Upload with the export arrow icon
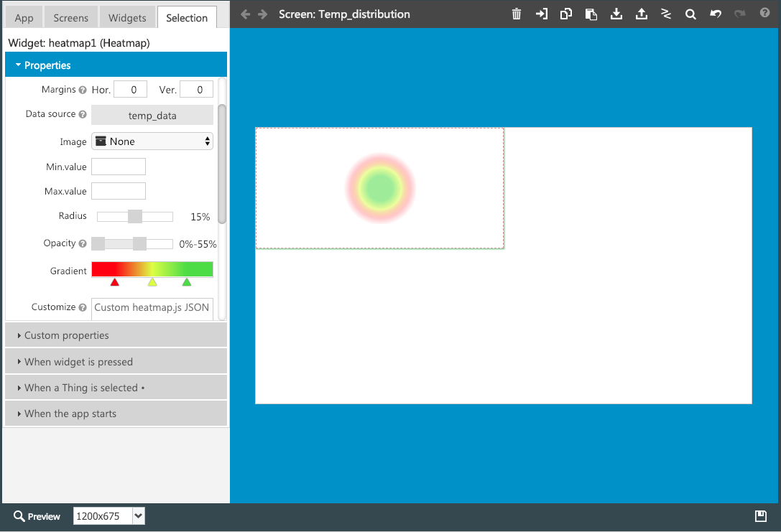The width and height of the screenshot is (781, 532). (641, 13)
